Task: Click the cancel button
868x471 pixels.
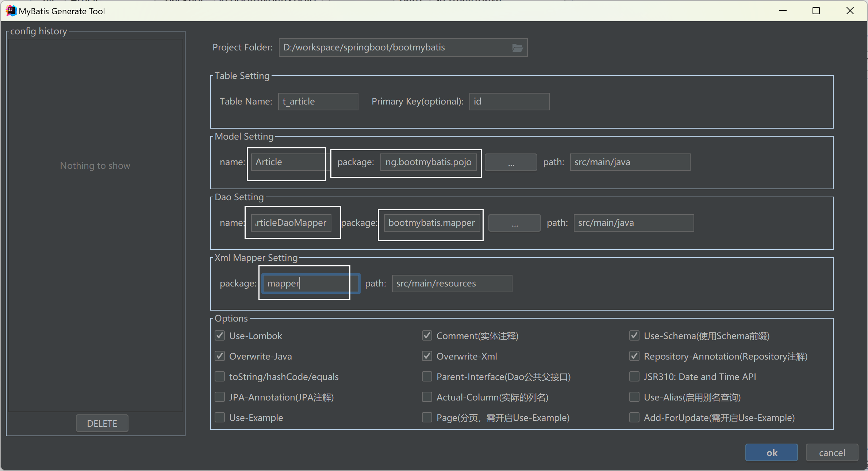Action: [x=832, y=452]
